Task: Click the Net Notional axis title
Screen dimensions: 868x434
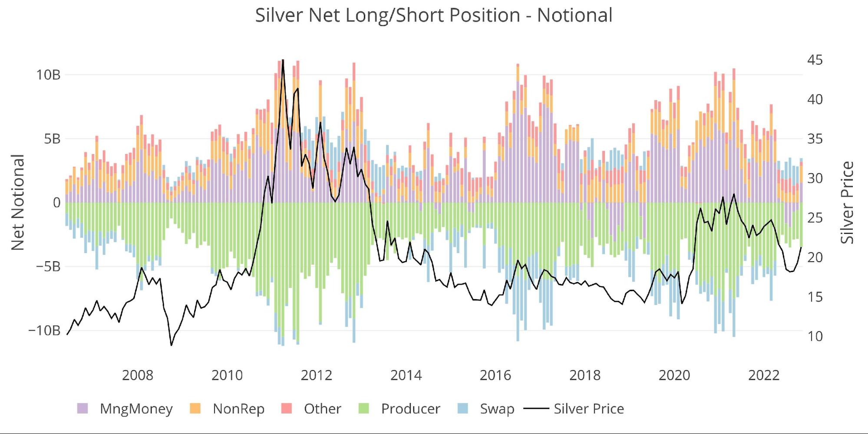Action: (x=18, y=203)
